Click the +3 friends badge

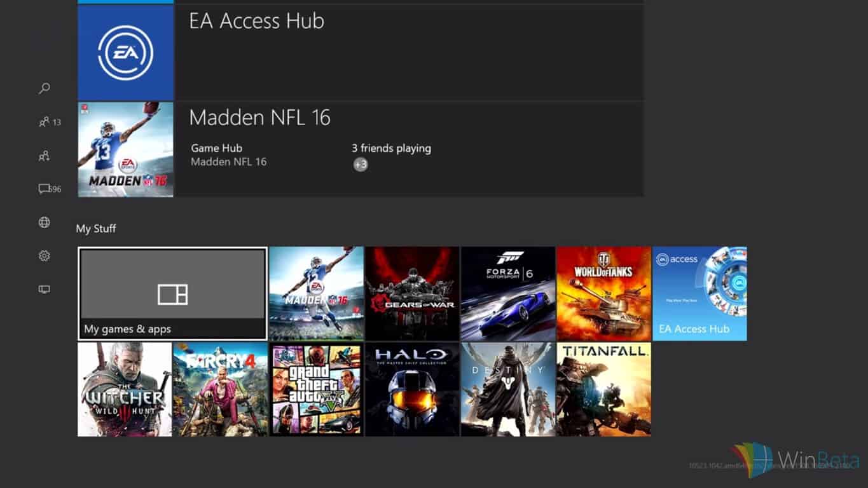pyautogui.click(x=361, y=165)
